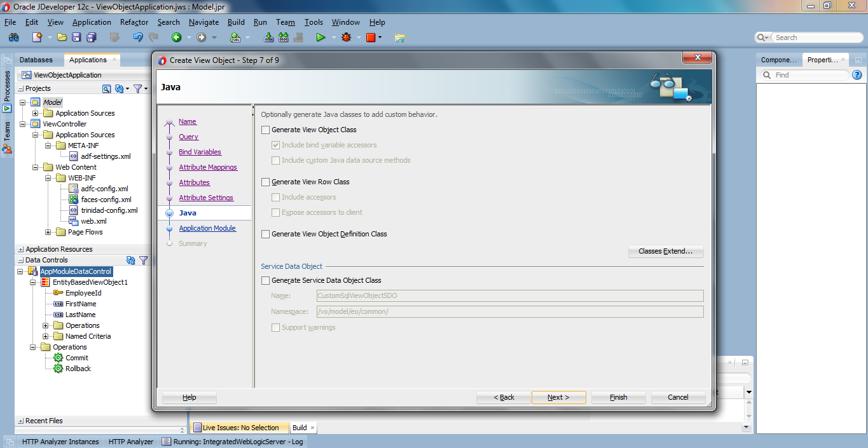Click the Refresh icon in Data Controls

click(131, 259)
